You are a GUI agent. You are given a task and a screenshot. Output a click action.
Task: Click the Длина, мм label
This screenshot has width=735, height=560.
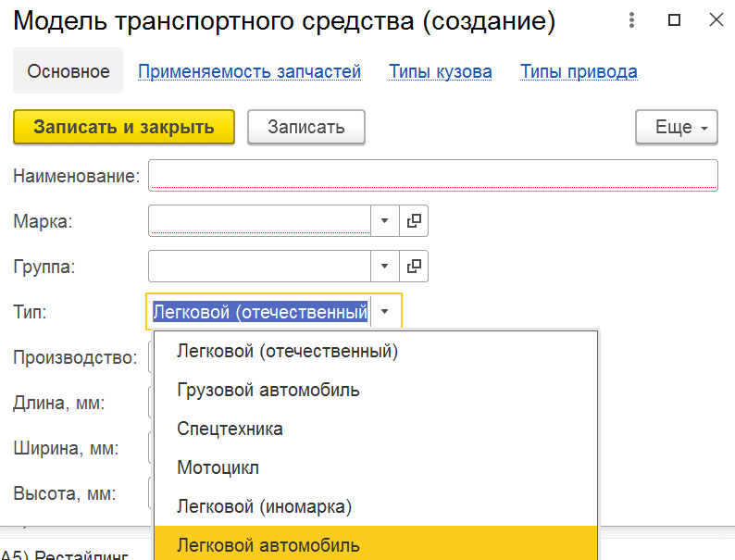[59, 403]
